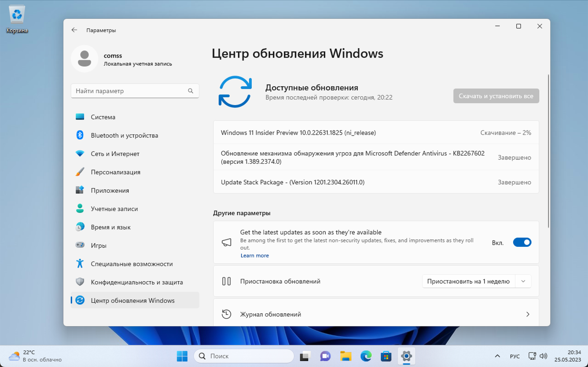Screen dimensions: 588x367
Task: Open the weather widget showing 22°C
Action: pyautogui.click(x=35, y=356)
